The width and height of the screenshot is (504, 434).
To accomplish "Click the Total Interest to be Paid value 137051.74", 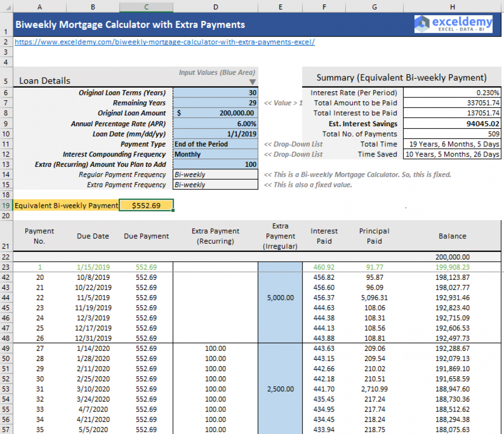I will 452,113.
